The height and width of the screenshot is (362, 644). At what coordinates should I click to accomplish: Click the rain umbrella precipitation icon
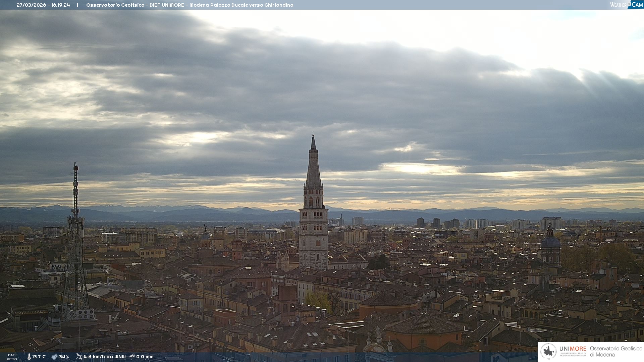coord(132,357)
